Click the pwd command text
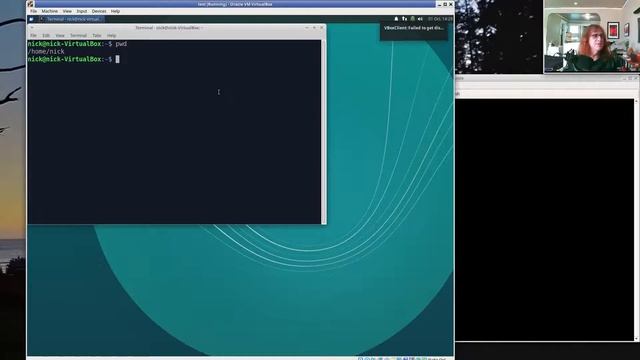Image resolution: width=640 pixels, height=360 pixels. (x=121, y=44)
